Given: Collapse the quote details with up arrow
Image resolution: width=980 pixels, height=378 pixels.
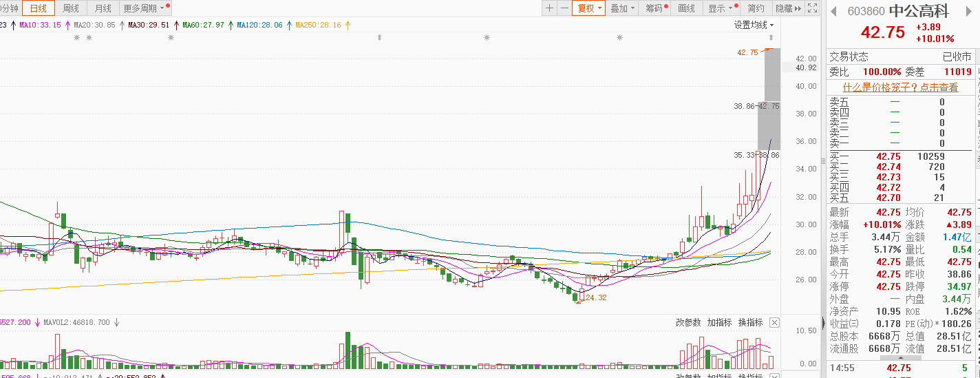Looking at the screenshot, I should coord(902,358).
